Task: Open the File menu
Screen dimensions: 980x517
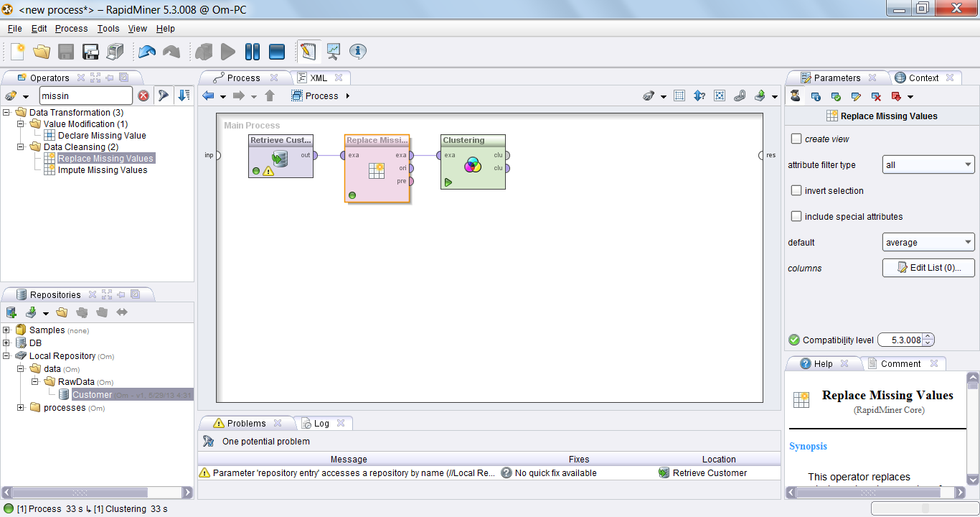Action: pos(14,29)
